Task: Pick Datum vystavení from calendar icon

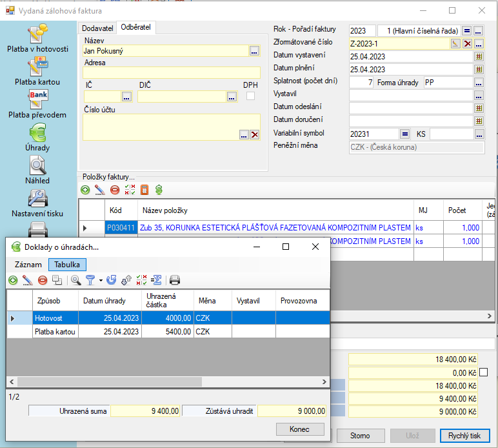Action: pyautogui.click(x=479, y=57)
